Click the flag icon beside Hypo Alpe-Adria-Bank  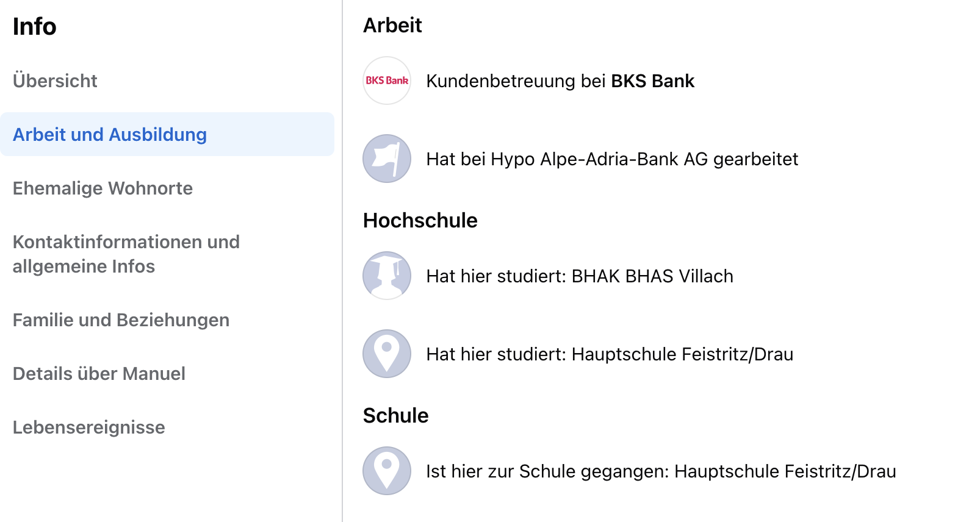(387, 159)
